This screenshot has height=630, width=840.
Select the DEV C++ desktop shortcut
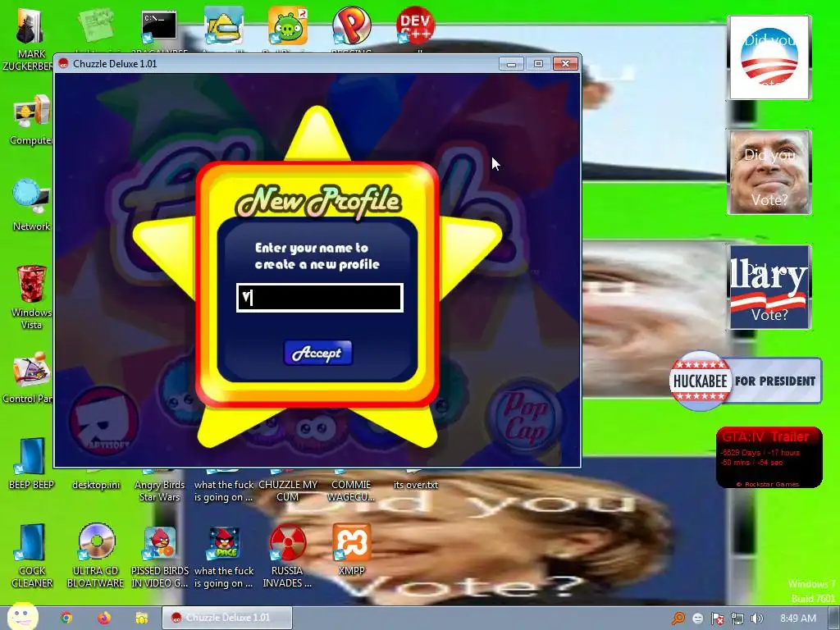click(415, 25)
